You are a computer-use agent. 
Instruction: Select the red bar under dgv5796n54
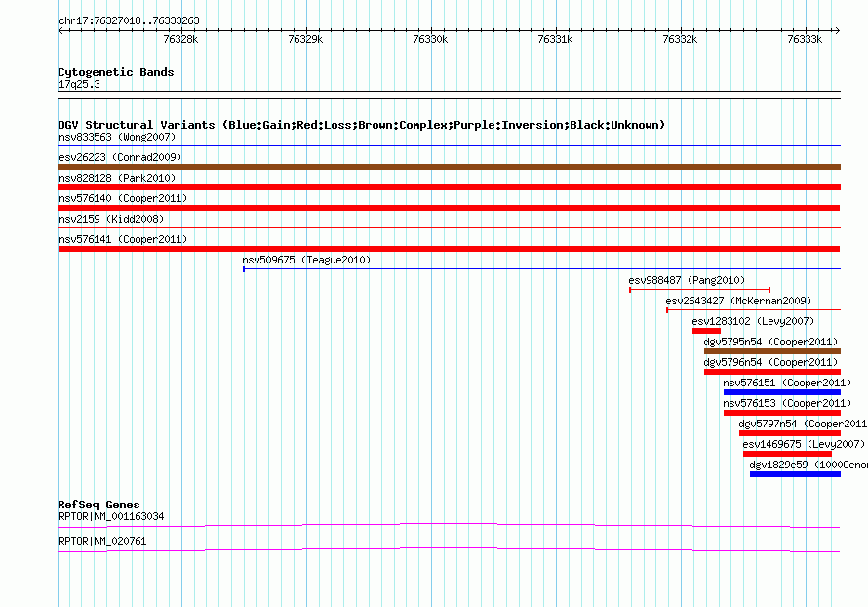click(772, 372)
